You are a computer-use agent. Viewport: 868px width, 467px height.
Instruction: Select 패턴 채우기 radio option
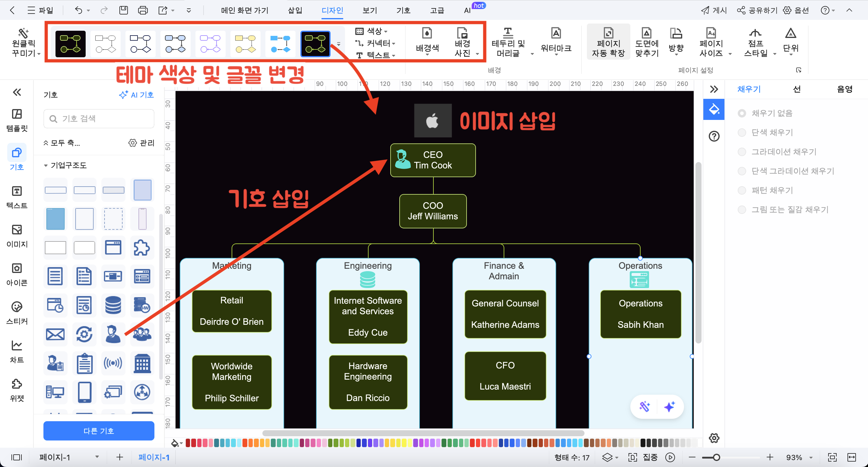tap(742, 190)
